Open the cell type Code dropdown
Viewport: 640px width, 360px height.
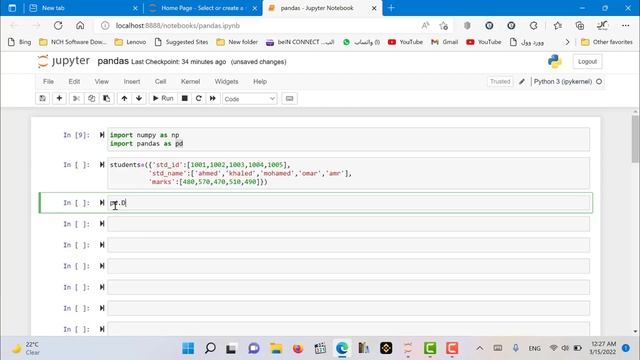click(250, 99)
